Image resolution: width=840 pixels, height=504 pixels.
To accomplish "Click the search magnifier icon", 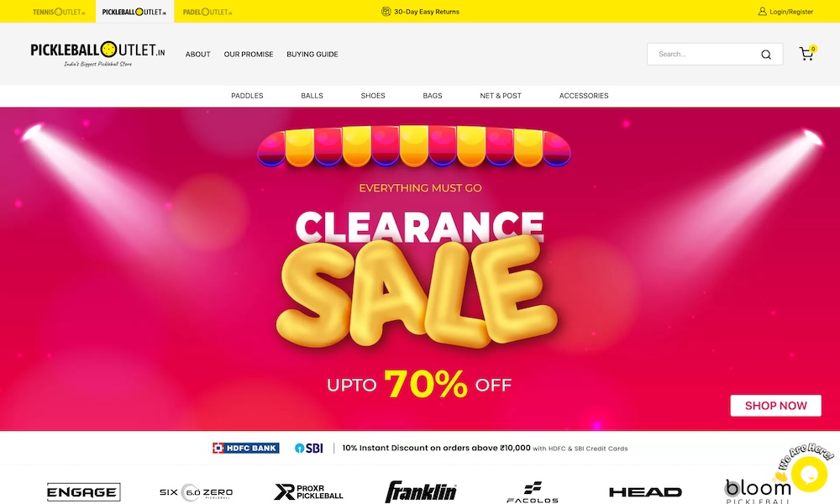I will coord(766,55).
